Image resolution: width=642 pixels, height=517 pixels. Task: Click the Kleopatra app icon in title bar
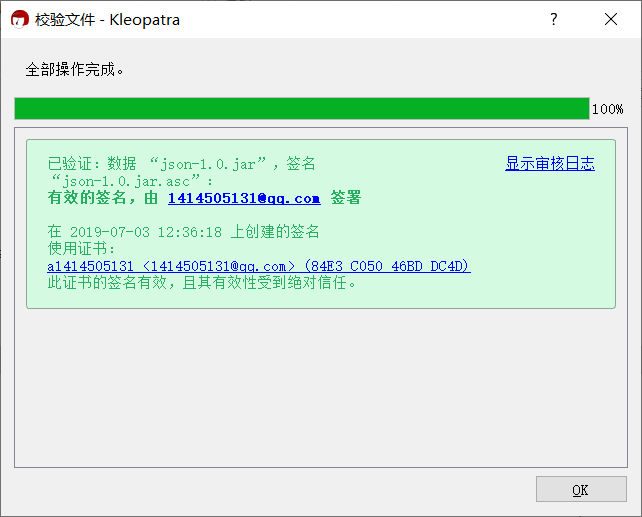[x=20, y=20]
